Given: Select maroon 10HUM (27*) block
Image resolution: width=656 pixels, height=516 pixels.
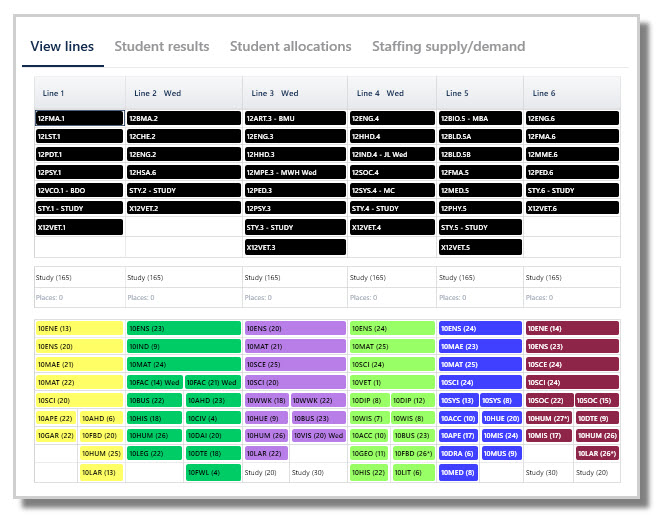Looking at the screenshot, I should pyautogui.click(x=549, y=418).
